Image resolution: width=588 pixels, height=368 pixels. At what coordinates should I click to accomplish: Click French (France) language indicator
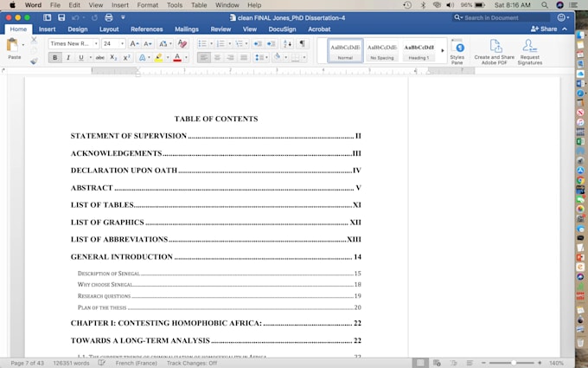136,363
